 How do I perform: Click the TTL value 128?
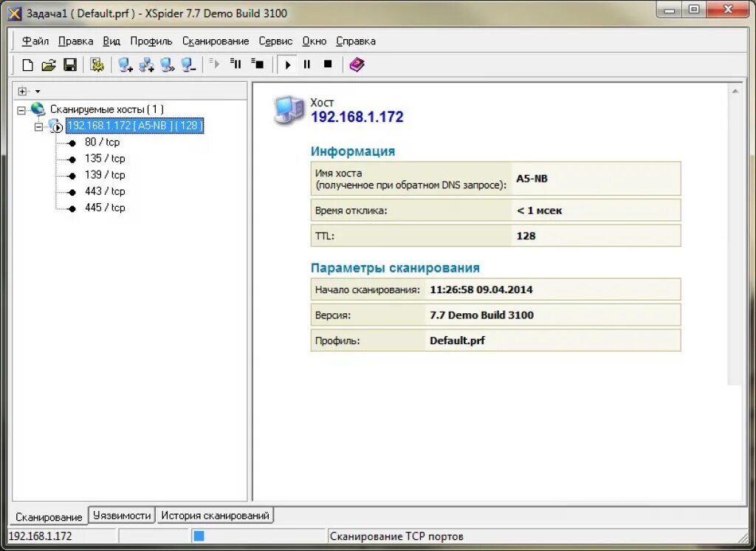coord(526,236)
